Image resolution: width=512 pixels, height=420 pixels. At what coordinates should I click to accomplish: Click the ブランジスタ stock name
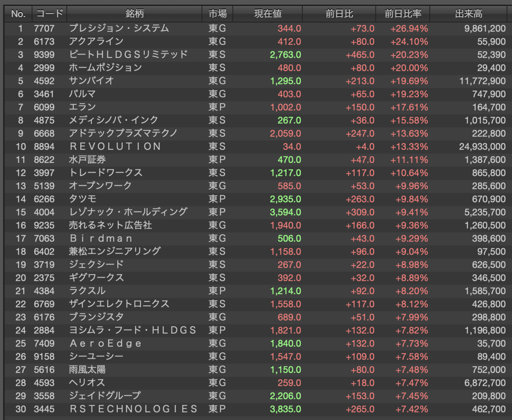coord(96,317)
